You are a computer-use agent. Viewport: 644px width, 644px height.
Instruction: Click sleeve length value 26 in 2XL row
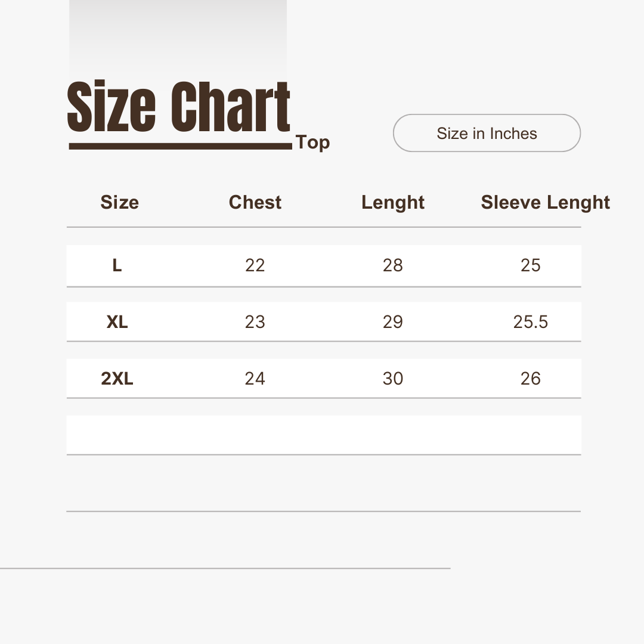point(530,379)
